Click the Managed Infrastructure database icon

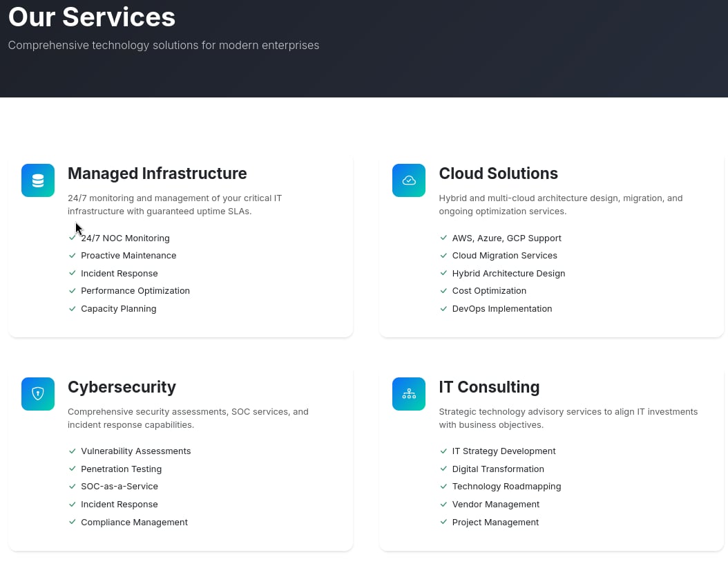pos(37,180)
